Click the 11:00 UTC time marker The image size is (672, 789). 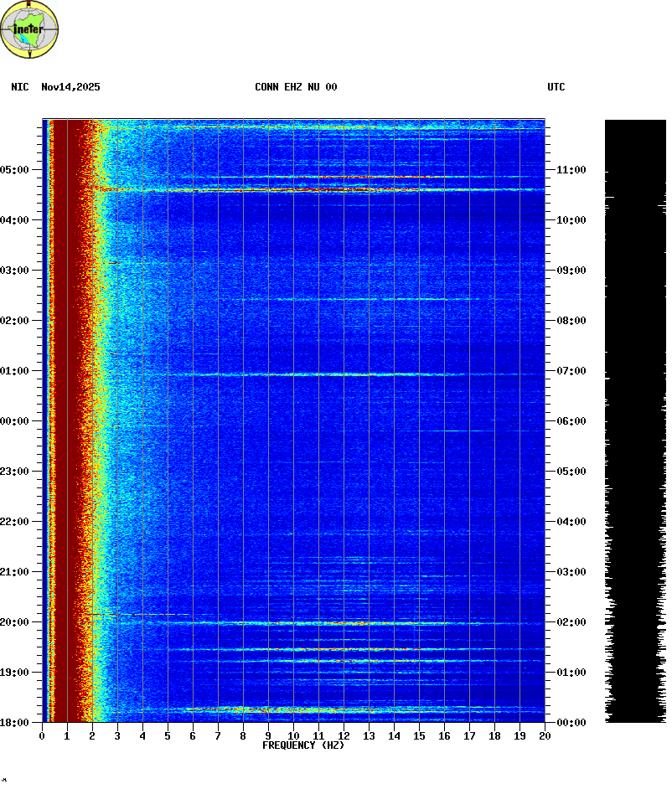click(571, 170)
